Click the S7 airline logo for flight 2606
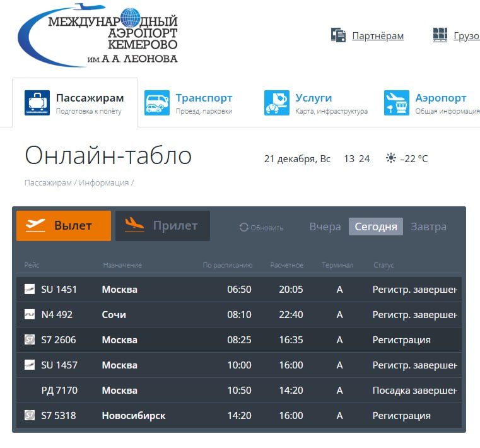 (30, 340)
